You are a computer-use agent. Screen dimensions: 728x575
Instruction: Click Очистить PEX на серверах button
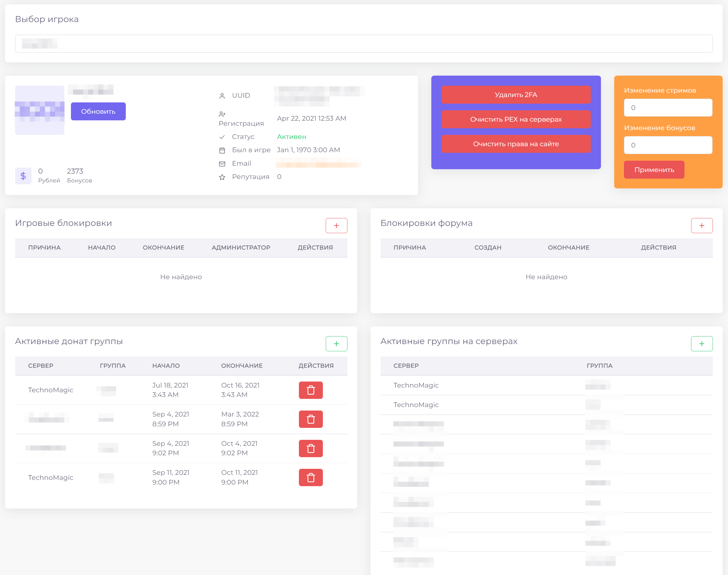tap(516, 119)
